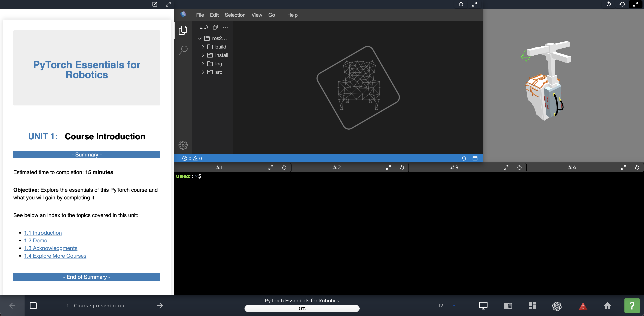Expand the notebook panel to fullscreen

tap(168, 4)
